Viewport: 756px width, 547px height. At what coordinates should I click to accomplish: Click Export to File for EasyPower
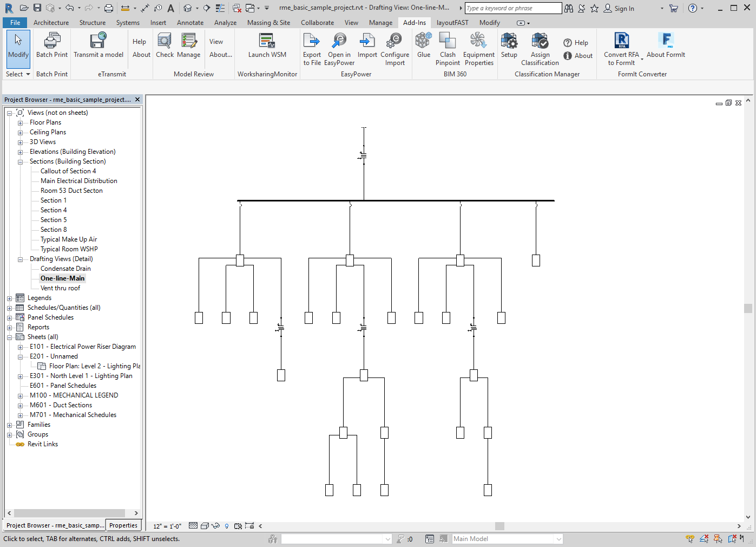pos(312,41)
